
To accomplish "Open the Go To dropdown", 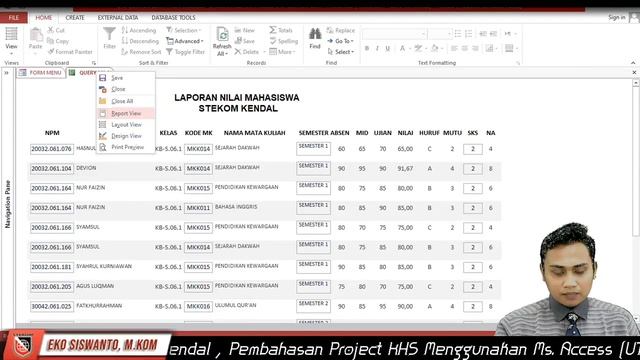I will (340, 41).
